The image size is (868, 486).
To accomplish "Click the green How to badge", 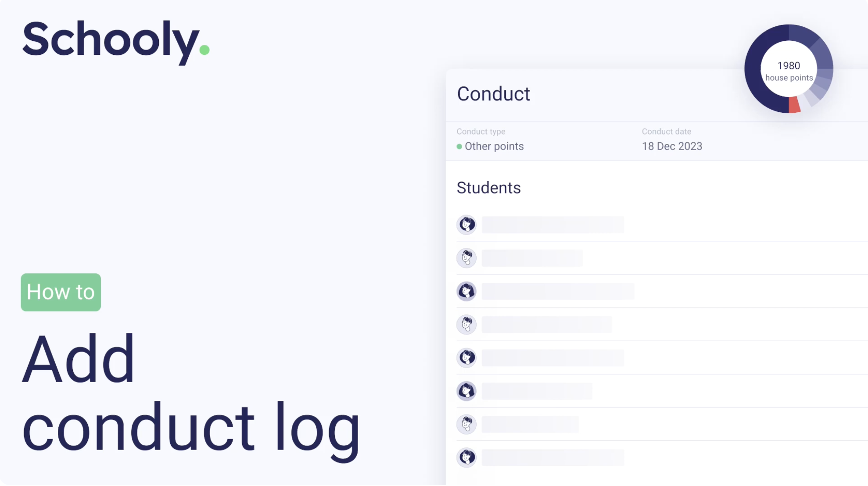I will coord(61,292).
